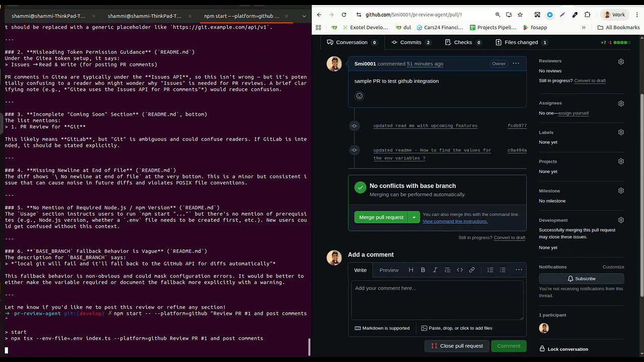Insert an unordered list in comment
Viewport: 644px width, 362px height.
(x=503, y=270)
